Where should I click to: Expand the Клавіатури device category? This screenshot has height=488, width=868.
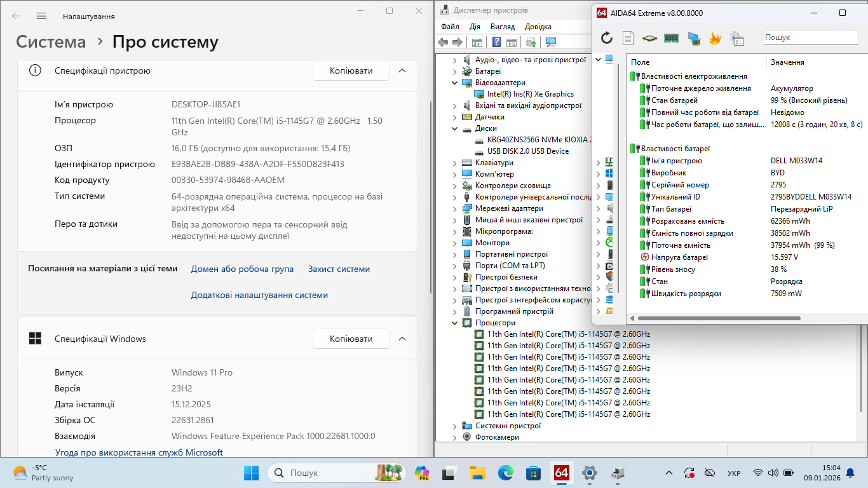click(455, 163)
